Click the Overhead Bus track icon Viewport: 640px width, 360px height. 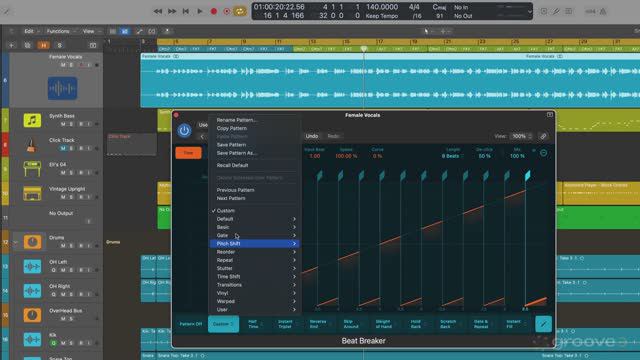[32, 315]
